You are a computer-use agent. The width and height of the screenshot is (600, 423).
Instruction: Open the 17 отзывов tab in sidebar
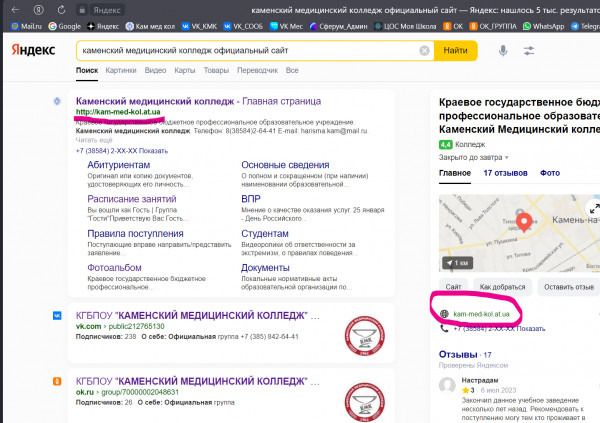click(x=505, y=173)
